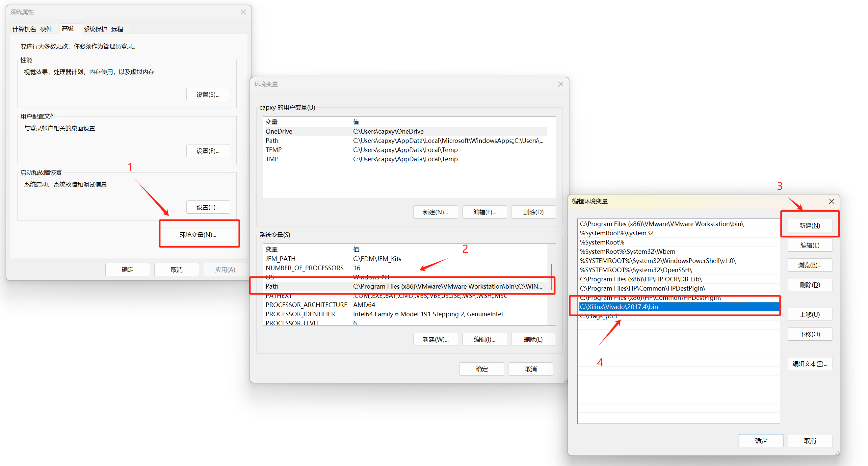
Task: Select the Path system variable
Action: click(x=337, y=286)
